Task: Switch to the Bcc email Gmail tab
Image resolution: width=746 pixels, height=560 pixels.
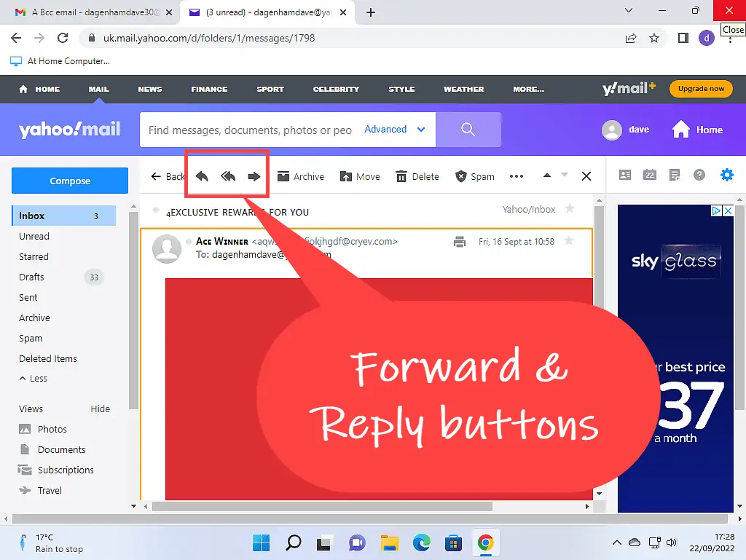Action: click(x=90, y=12)
